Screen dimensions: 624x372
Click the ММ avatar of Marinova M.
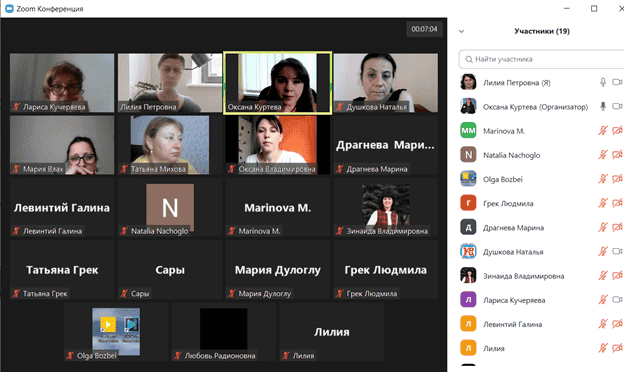468,130
